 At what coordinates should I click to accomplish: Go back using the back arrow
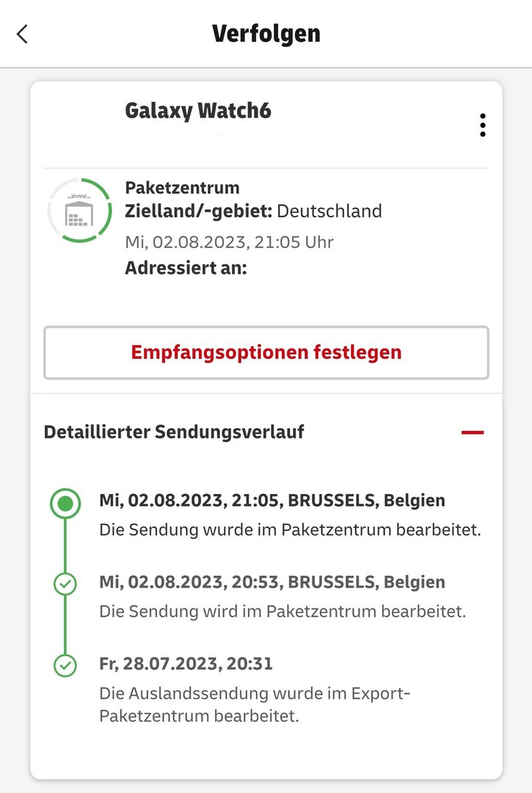tap(22, 34)
